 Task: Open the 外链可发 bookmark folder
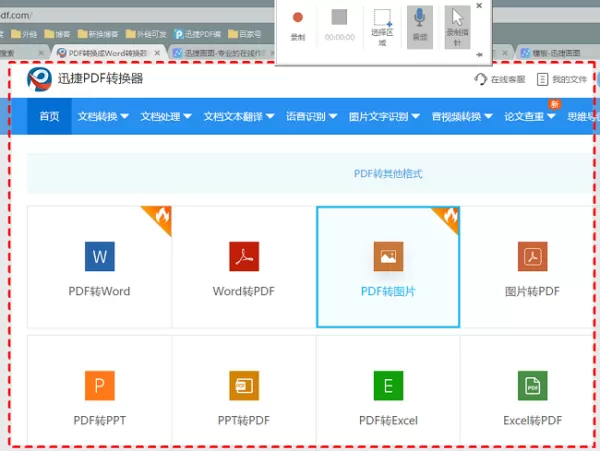pos(146,34)
